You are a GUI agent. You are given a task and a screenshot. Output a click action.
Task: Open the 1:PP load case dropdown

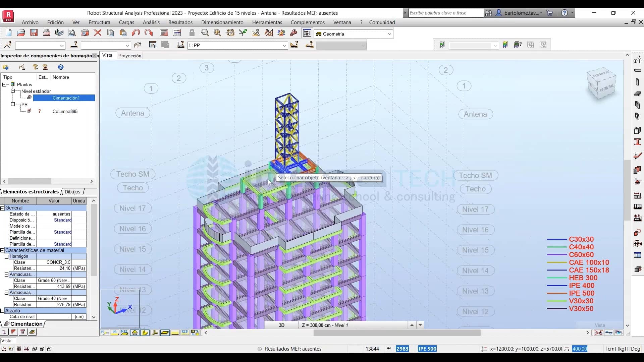pos(284,45)
